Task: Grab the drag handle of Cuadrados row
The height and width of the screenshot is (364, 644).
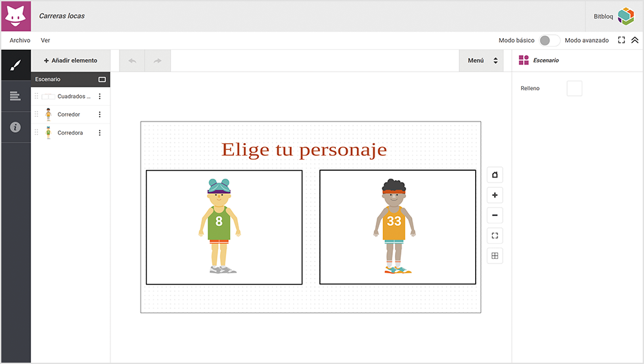Action: 36,96
